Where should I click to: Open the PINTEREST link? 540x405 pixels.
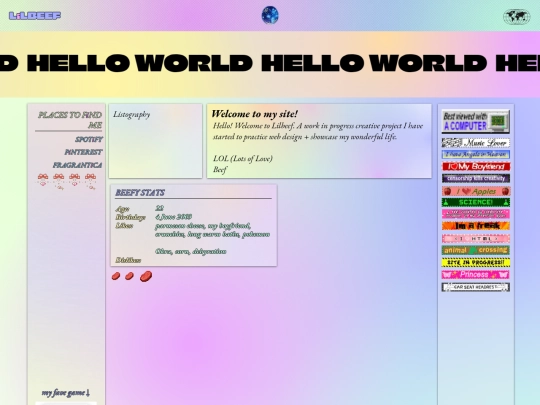pos(83,152)
